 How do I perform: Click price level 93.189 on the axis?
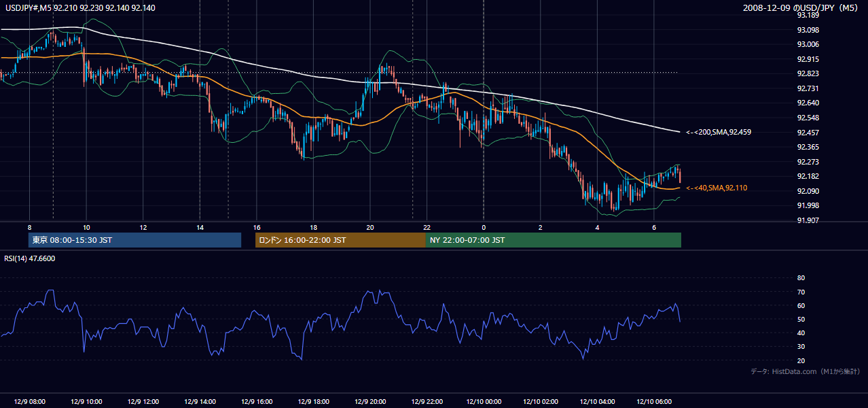pyautogui.click(x=808, y=15)
